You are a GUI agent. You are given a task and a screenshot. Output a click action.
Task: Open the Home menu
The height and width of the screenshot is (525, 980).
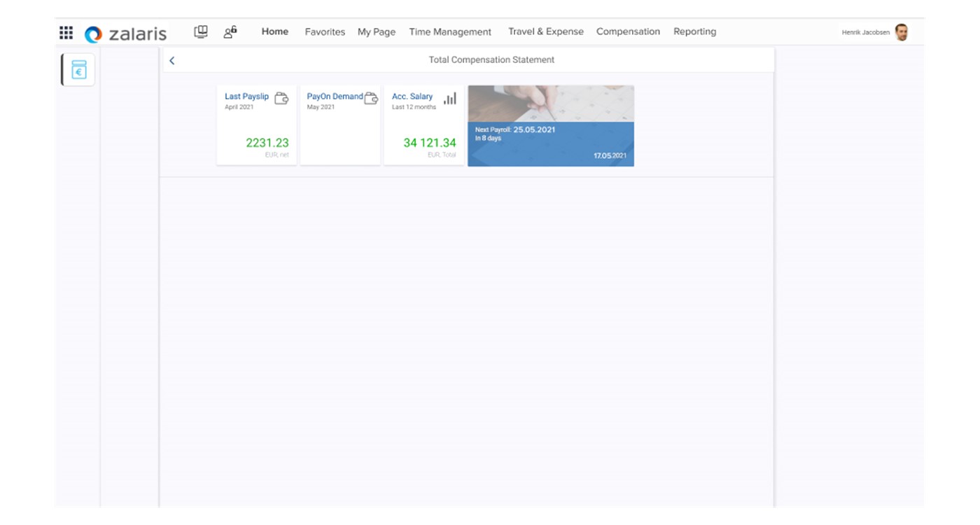coord(274,31)
